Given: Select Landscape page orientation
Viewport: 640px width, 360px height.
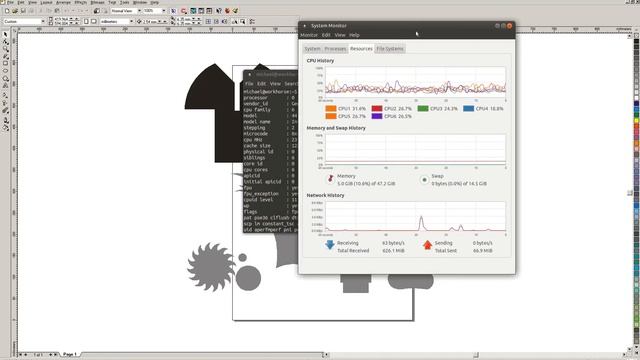Looking at the screenshot, I should pos(93,21).
